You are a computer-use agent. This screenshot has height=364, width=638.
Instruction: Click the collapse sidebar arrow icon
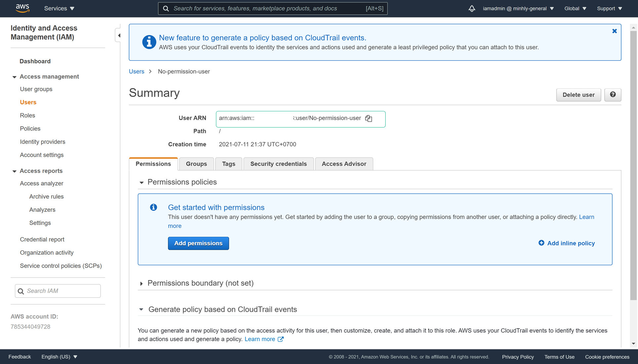point(119,35)
